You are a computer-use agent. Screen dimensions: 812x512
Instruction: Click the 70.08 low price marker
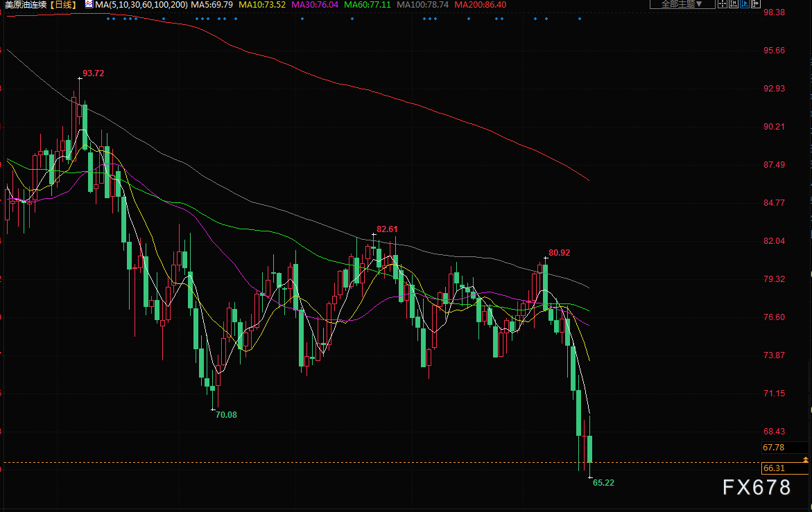pyautogui.click(x=226, y=414)
